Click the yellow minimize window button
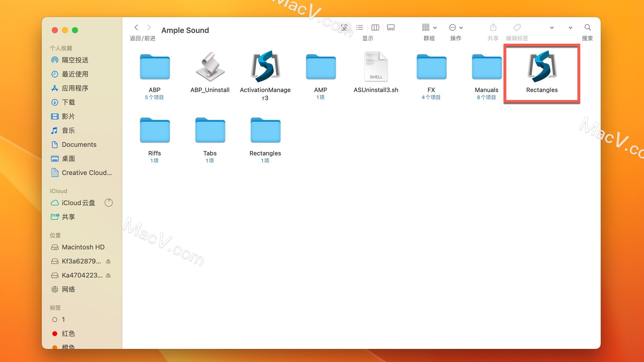Screen dimensions: 644x362 [65, 30]
